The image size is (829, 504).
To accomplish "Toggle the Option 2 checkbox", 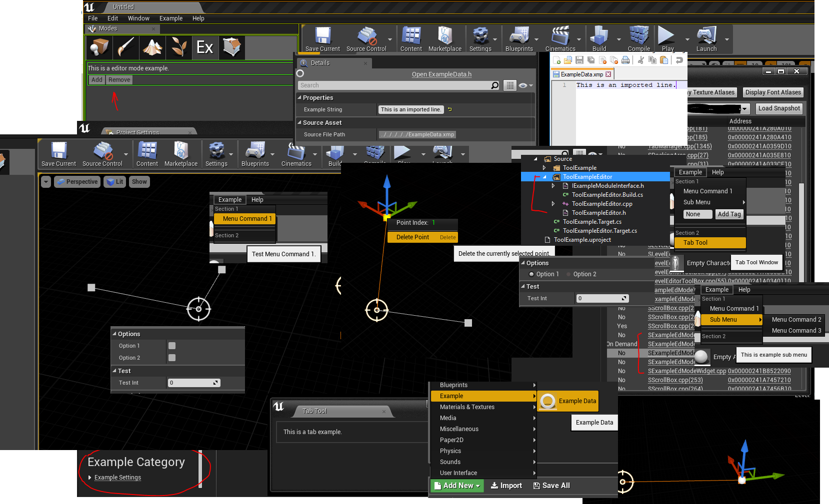I will 172,358.
